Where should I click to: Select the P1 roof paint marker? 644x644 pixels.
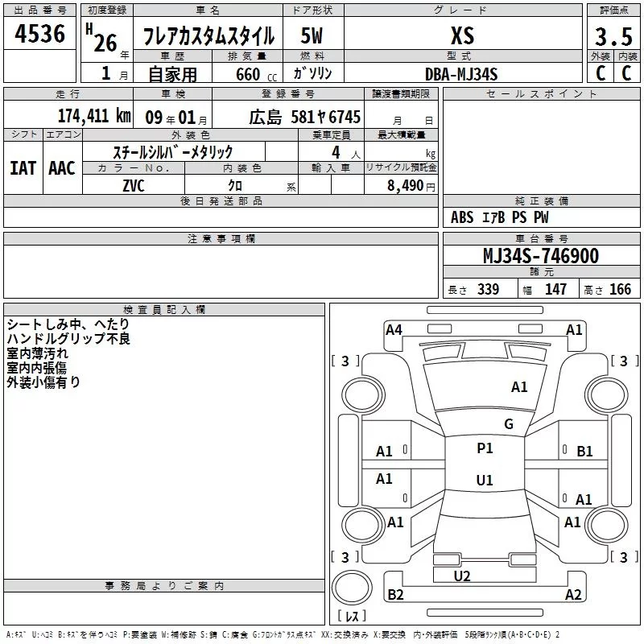click(x=485, y=448)
